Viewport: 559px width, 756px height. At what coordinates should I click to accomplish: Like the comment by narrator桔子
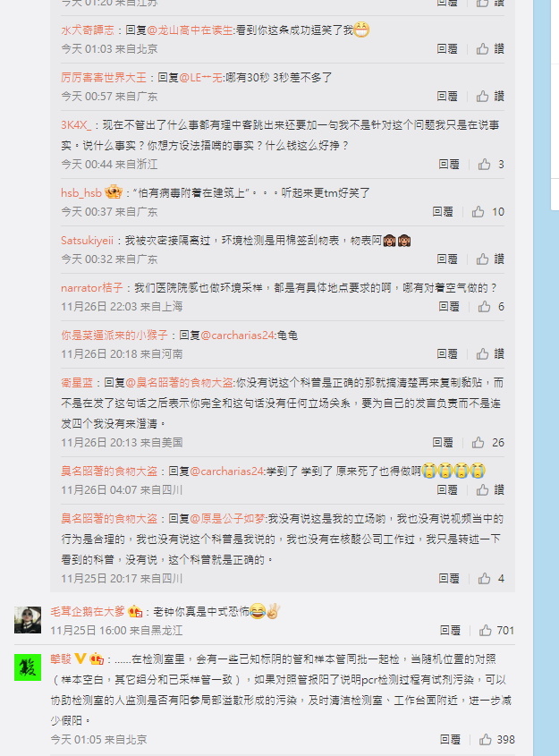click(491, 307)
